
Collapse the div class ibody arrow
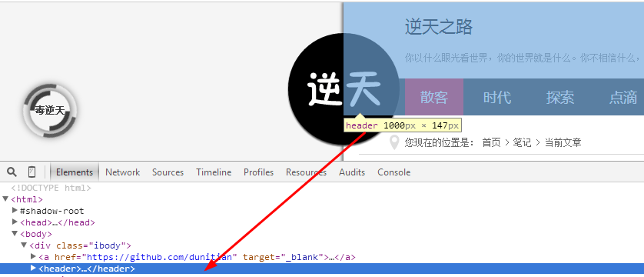pyautogui.click(x=25, y=245)
